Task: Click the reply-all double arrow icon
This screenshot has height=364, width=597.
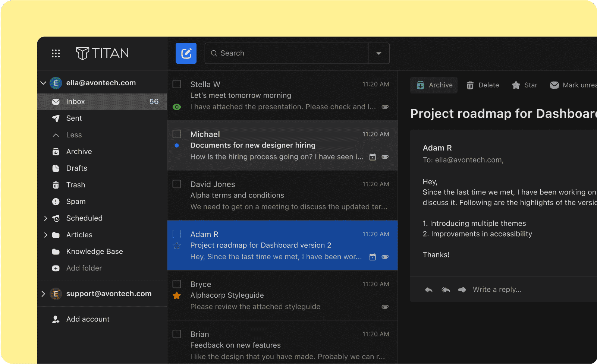Action: [446, 289]
